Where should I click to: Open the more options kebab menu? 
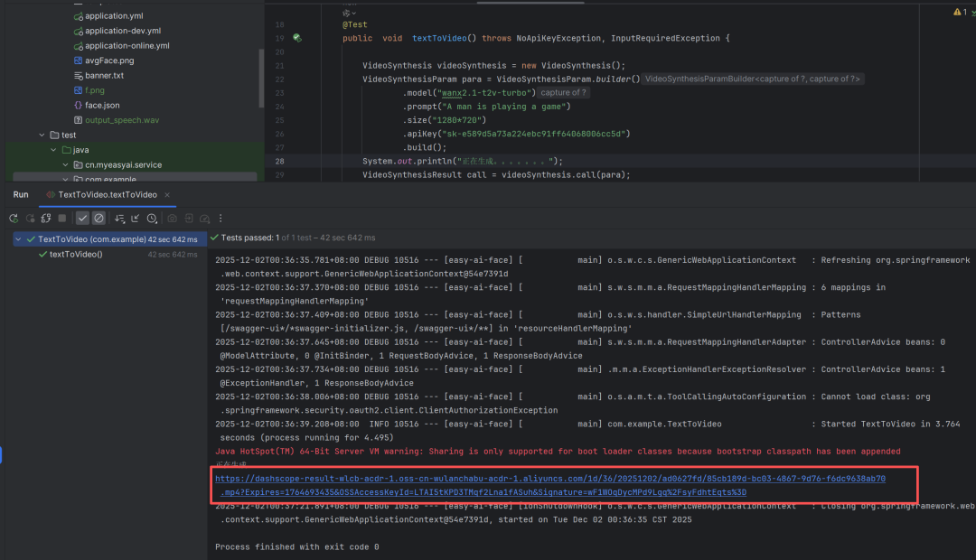221,219
